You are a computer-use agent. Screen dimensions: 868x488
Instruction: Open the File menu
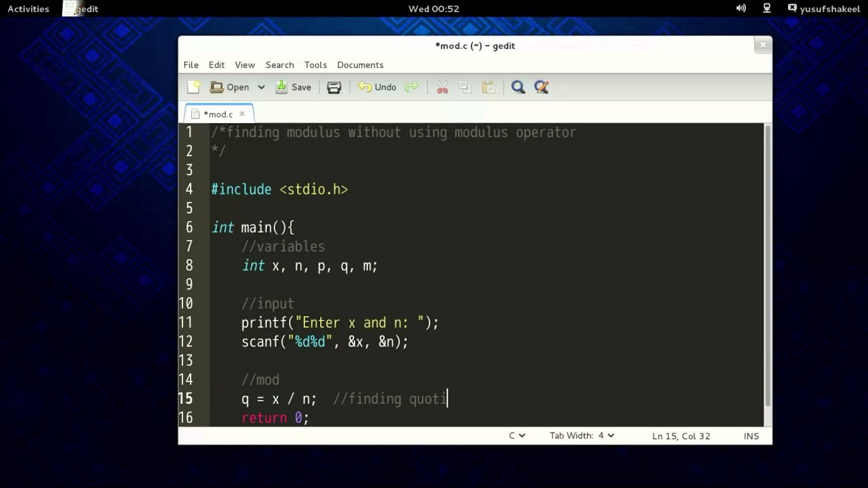click(191, 64)
